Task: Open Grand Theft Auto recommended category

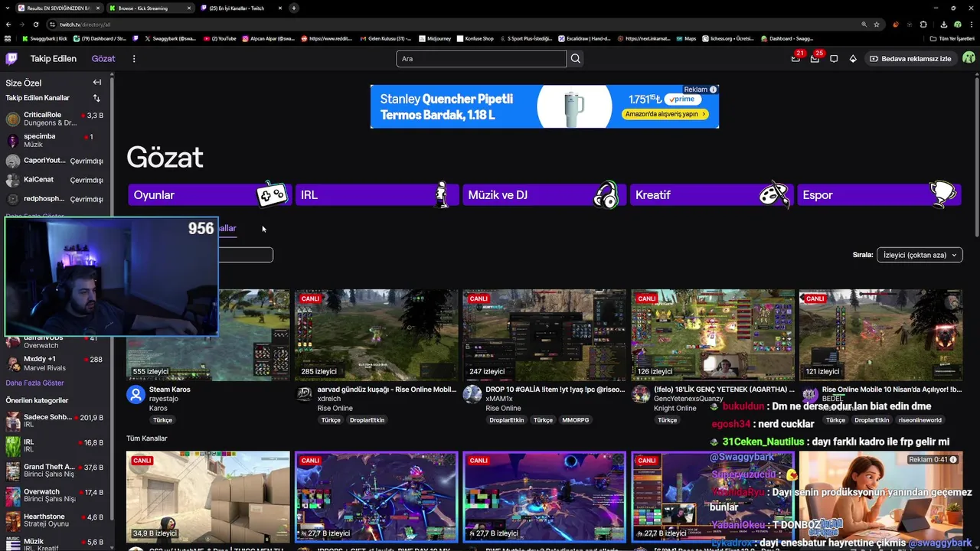Action: click(54, 470)
